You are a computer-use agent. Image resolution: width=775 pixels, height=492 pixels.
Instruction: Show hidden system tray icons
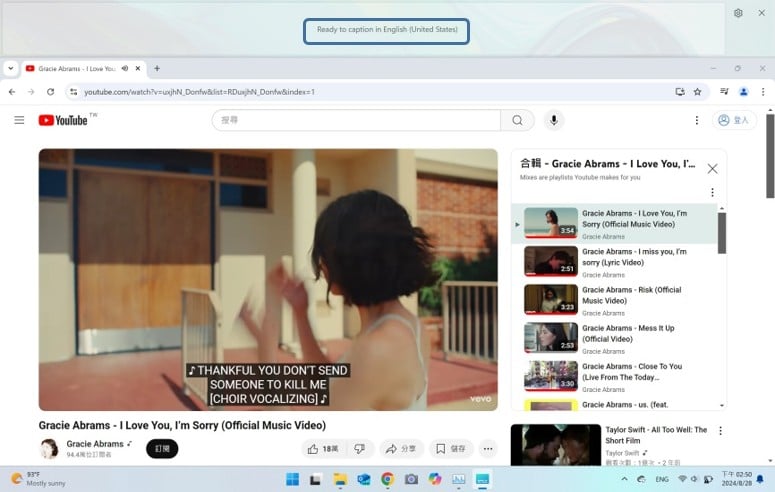[624, 479]
